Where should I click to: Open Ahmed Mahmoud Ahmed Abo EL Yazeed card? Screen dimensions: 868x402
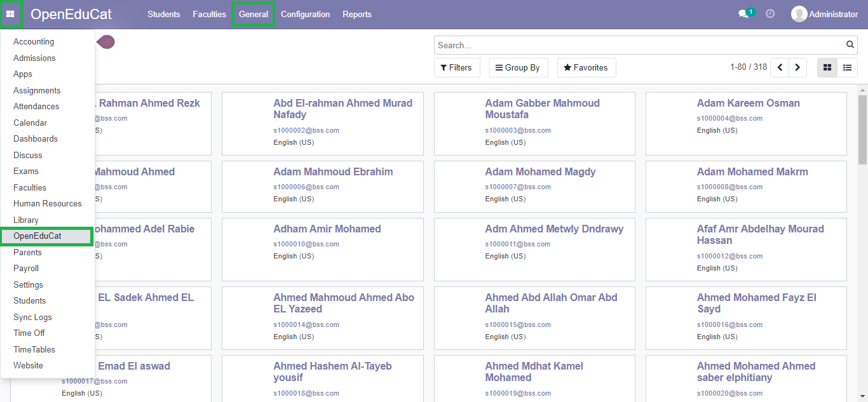pyautogui.click(x=323, y=318)
